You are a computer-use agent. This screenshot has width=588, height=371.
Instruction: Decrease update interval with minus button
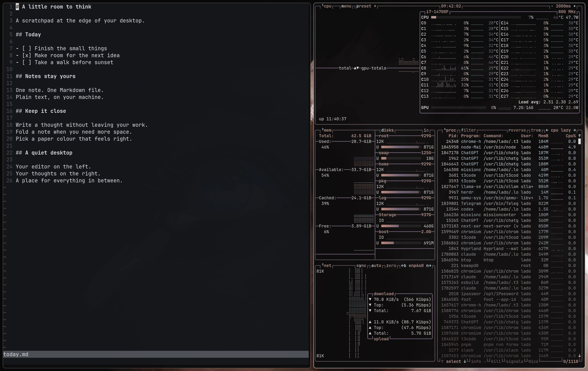click(x=552, y=6)
